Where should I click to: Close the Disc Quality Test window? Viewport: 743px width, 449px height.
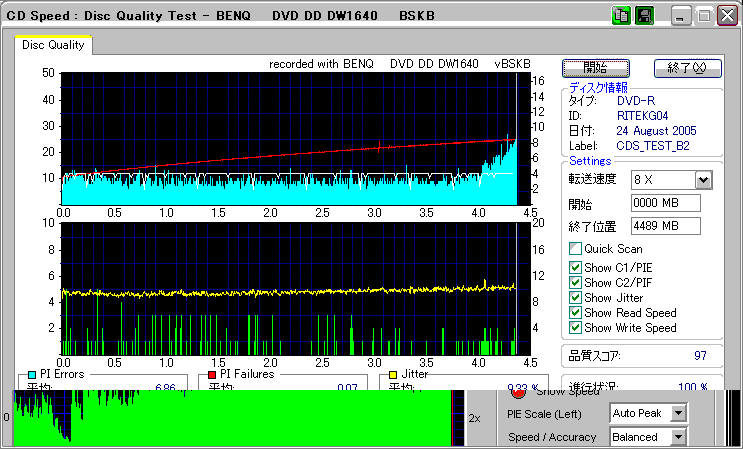click(x=726, y=16)
